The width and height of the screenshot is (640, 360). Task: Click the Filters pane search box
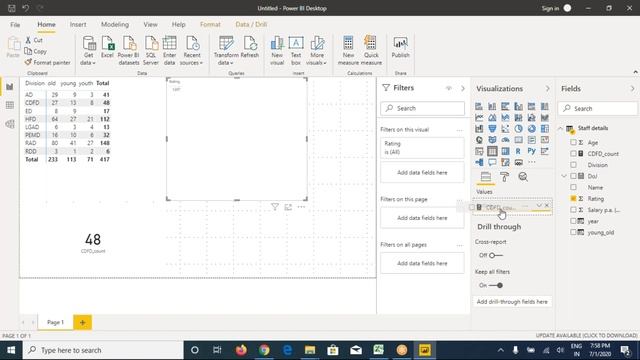[x=422, y=108]
